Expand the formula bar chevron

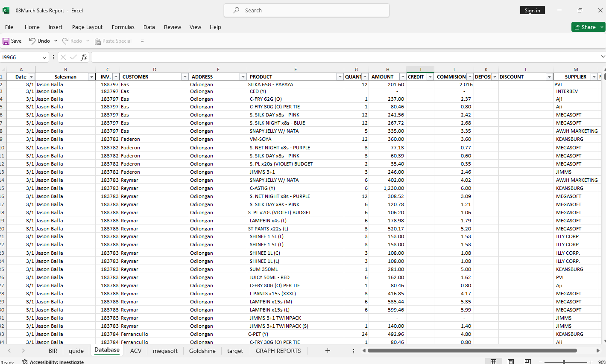tap(603, 57)
